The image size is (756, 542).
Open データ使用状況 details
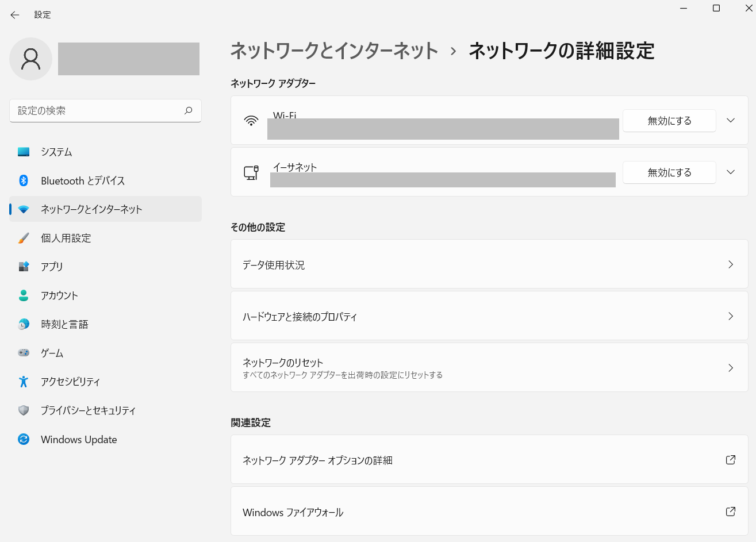click(x=489, y=264)
